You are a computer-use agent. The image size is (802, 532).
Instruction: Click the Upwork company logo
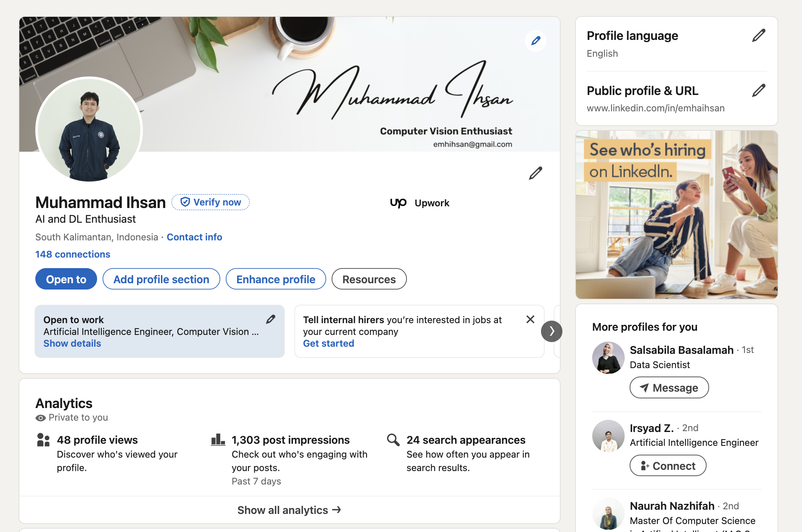tap(398, 203)
